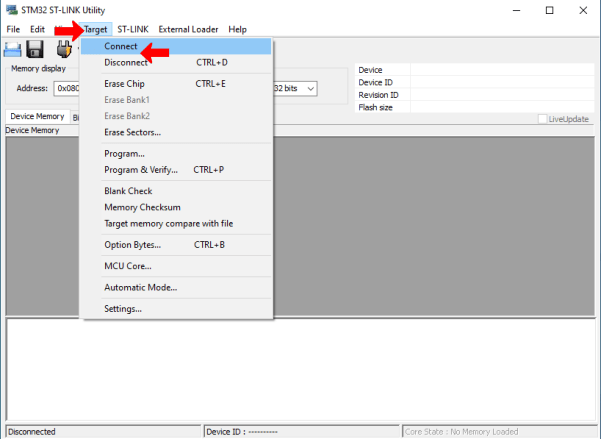Expand the data width 32 bits dropdown
The image size is (601, 439).
pyautogui.click(x=311, y=89)
